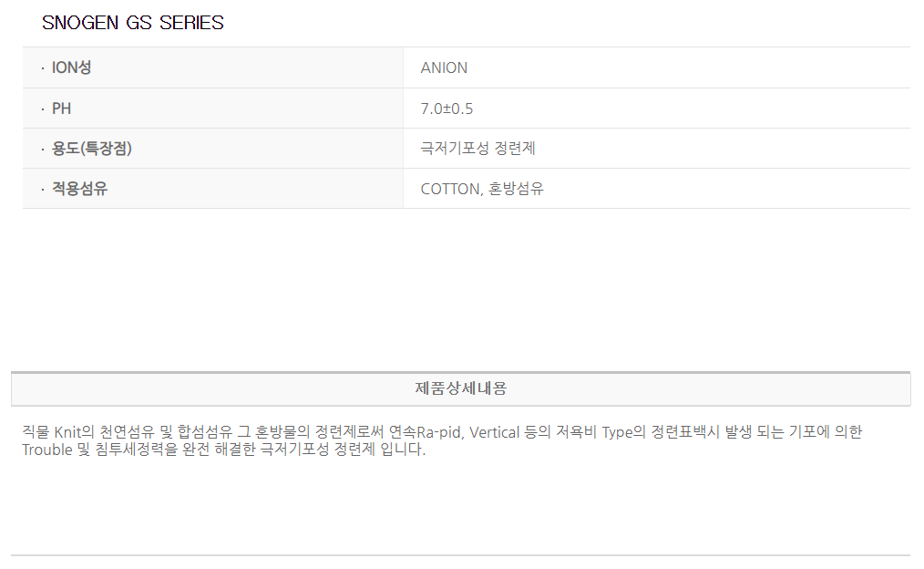Click 혼방섬유 in the 적용섬유 row
The width and height of the screenshot is (924, 569).
tap(517, 189)
